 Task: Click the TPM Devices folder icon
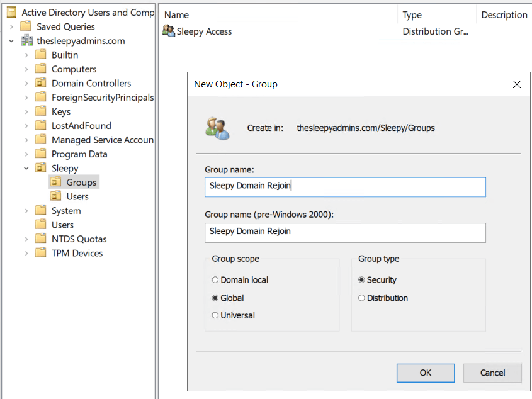[41, 253]
